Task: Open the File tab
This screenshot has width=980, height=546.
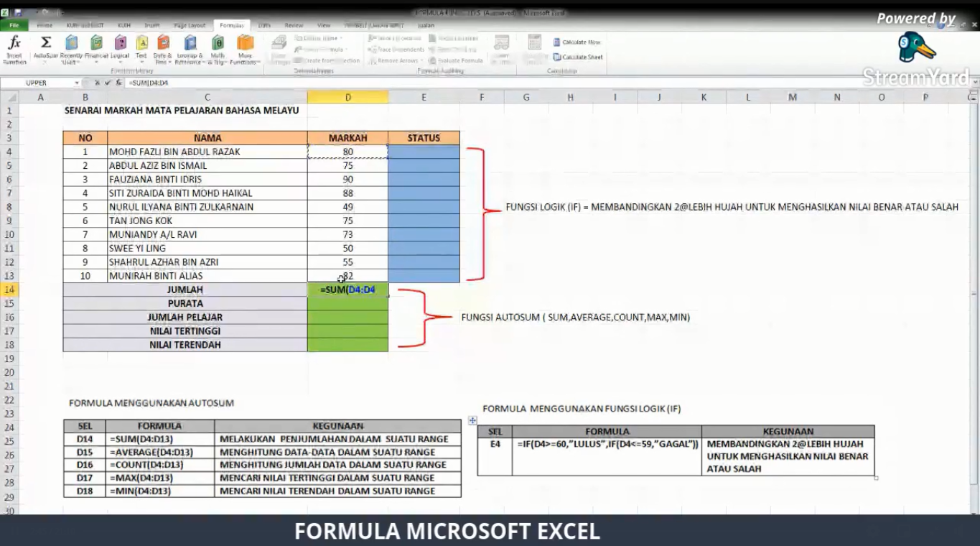Action: (x=14, y=25)
